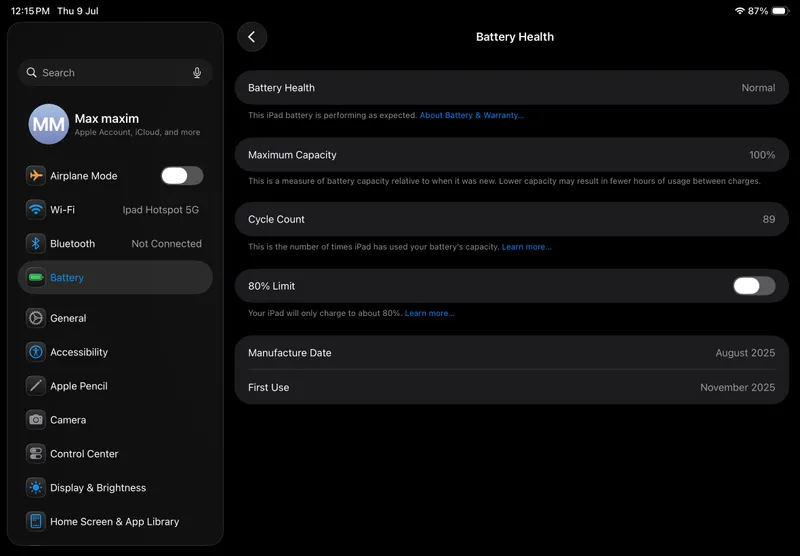Open the Wi-Fi settings icon row
Viewport: 800px width, 556px height.
36,210
